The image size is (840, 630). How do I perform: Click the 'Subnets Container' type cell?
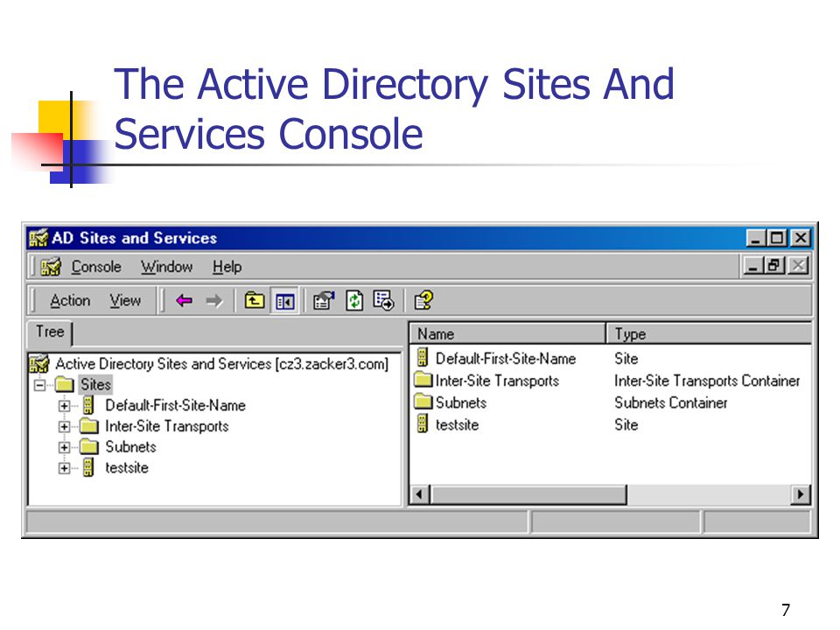pos(671,402)
